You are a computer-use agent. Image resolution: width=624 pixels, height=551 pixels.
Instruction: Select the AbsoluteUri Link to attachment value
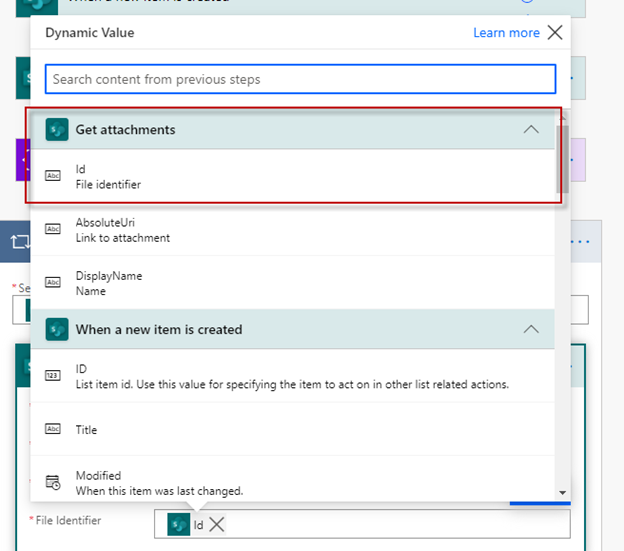point(292,230)
